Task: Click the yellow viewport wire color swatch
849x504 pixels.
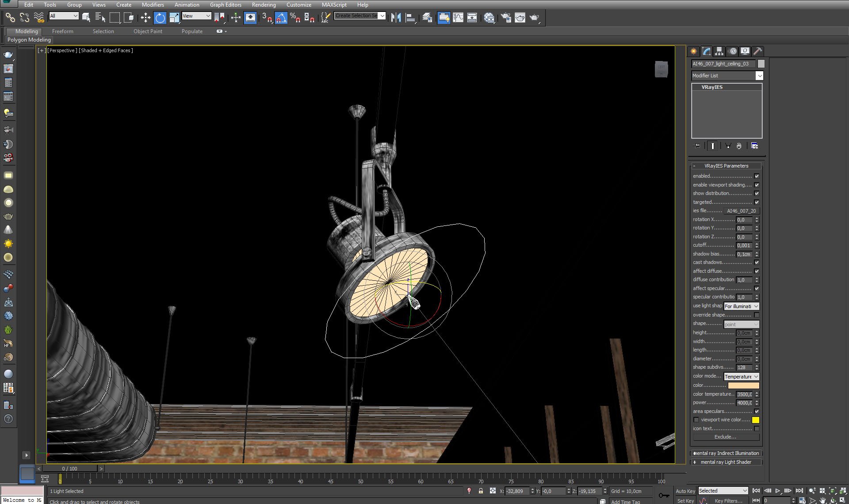Action: click(x=756, y=420)
